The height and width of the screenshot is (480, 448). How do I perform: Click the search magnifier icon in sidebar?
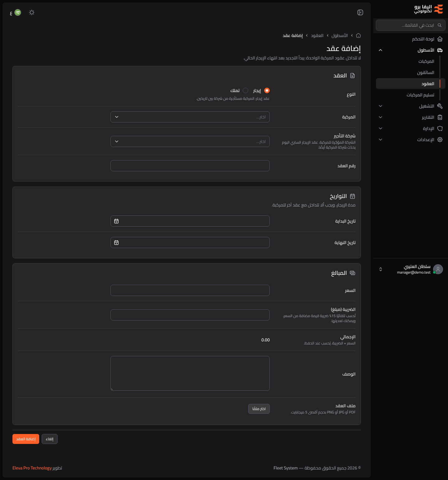[440, 25]
